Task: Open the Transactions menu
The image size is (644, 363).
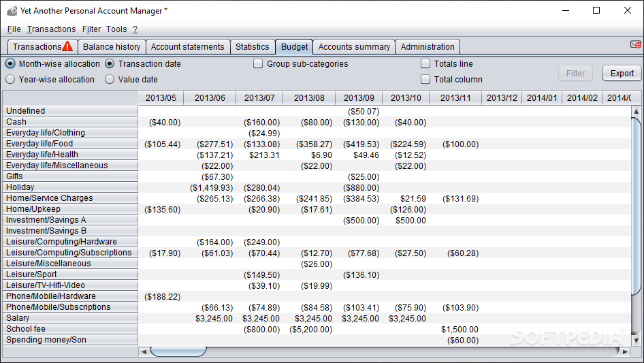Action: pos(51,29)
